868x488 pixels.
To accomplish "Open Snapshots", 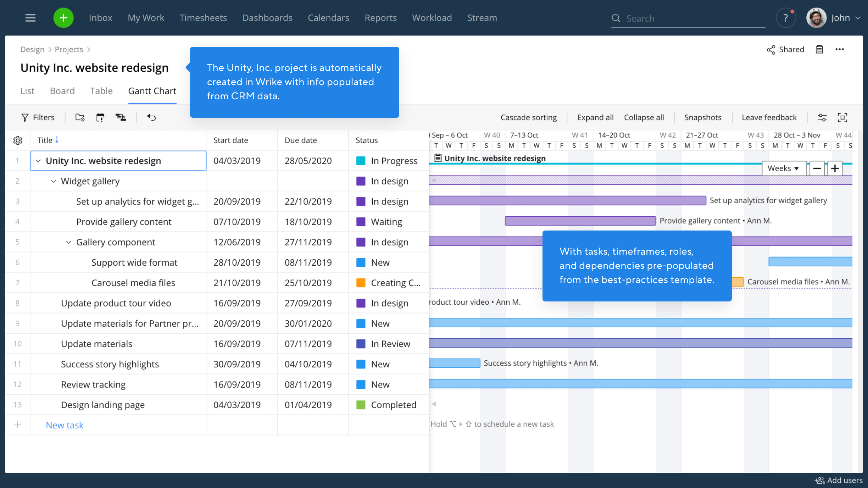I will pos(702,117).
